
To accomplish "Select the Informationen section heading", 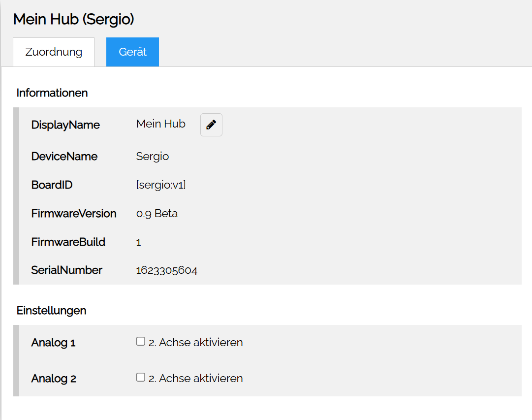I will pos(52,93).
